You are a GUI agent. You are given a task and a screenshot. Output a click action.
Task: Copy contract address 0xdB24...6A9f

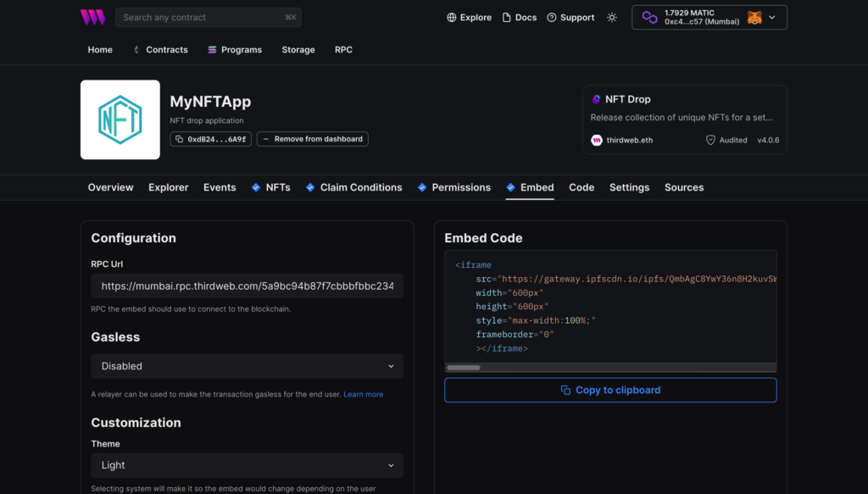pos(210,139)
